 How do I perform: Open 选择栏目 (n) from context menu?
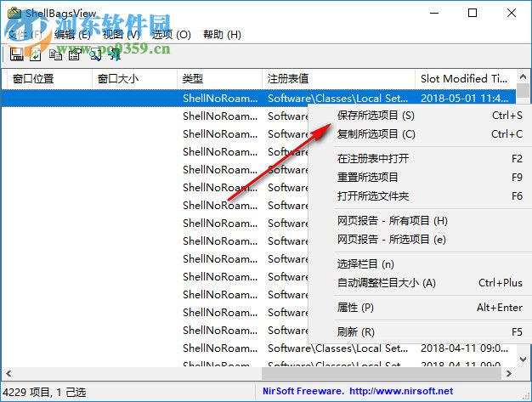click(421, 264)
